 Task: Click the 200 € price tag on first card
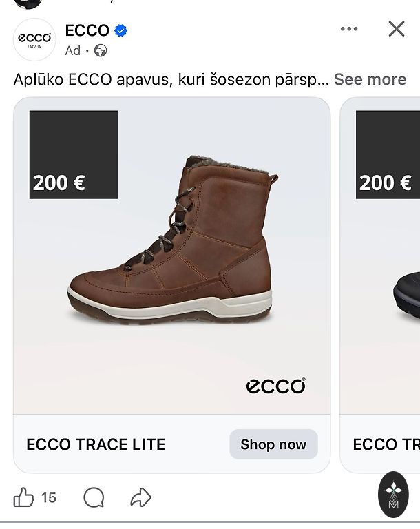click(73, 155)
